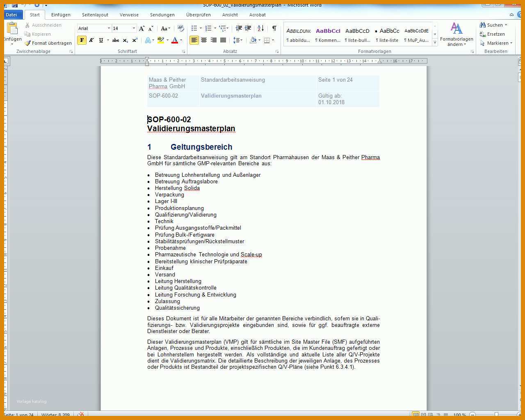Image resolution: width=525 pixels, height=420 pixels.
Task: Select the Format übertragen painter tool
Action: point(48,43)
